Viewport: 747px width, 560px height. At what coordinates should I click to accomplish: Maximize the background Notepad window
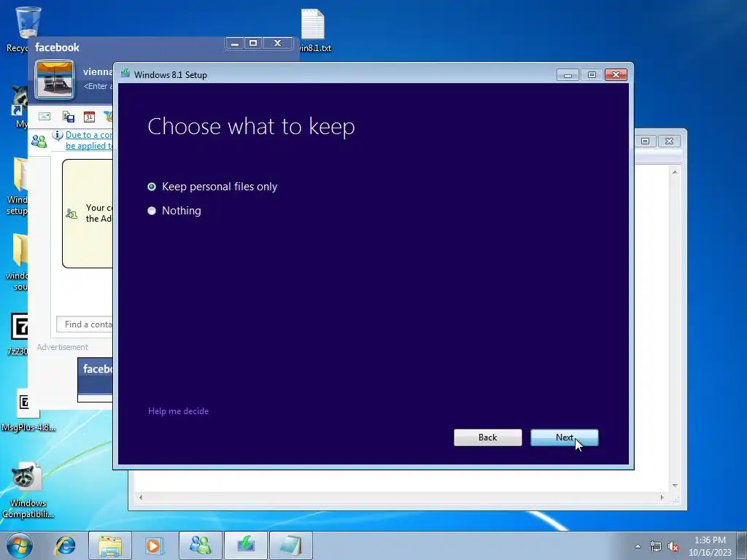point(645,141)
